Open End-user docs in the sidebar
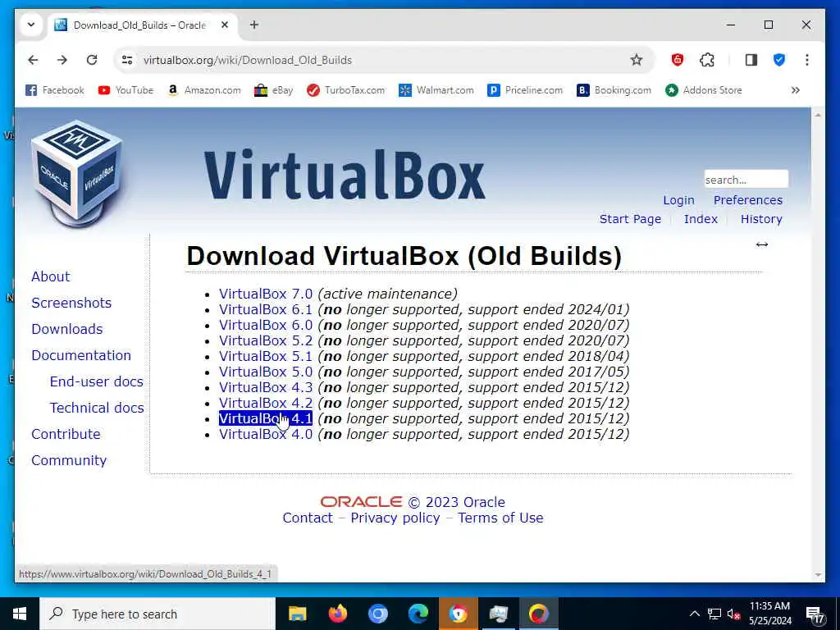840x630 pixels. [x=97, y=381]
